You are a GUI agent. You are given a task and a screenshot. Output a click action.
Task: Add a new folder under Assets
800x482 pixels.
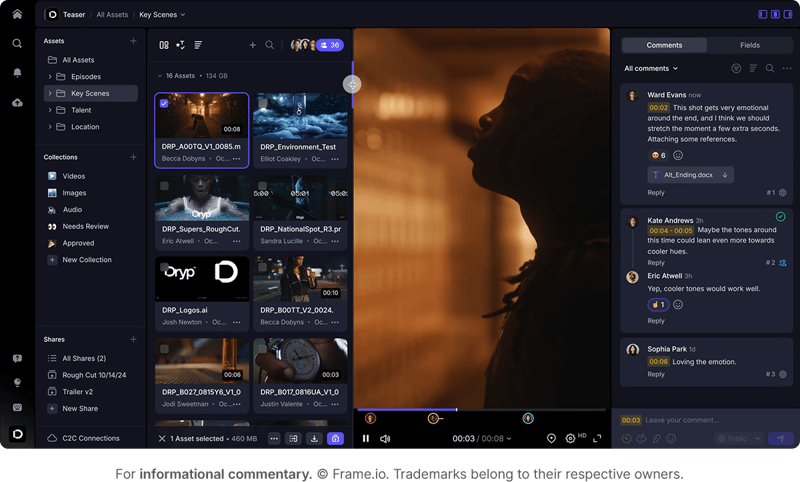tap(133, 41)
